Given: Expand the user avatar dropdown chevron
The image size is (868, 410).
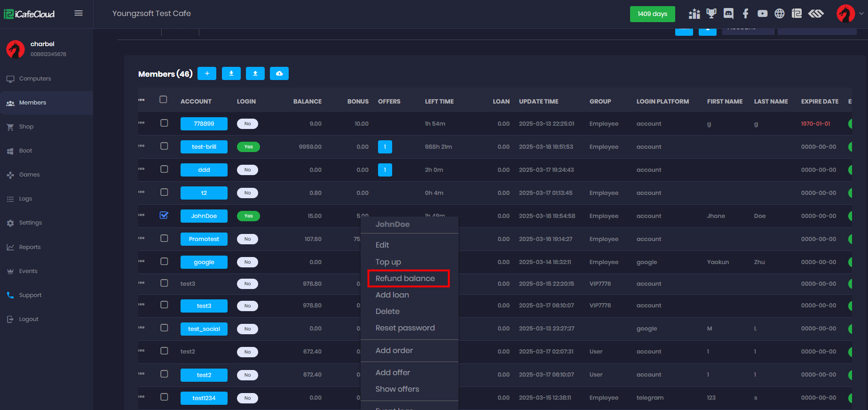Looking at the screenshot, I should point(861,14).
